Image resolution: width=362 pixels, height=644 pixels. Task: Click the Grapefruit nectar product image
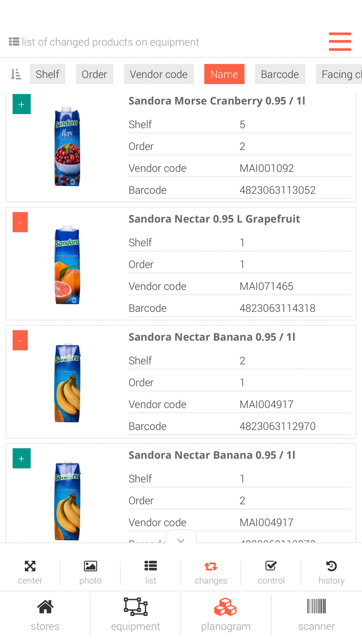point(67,265)
